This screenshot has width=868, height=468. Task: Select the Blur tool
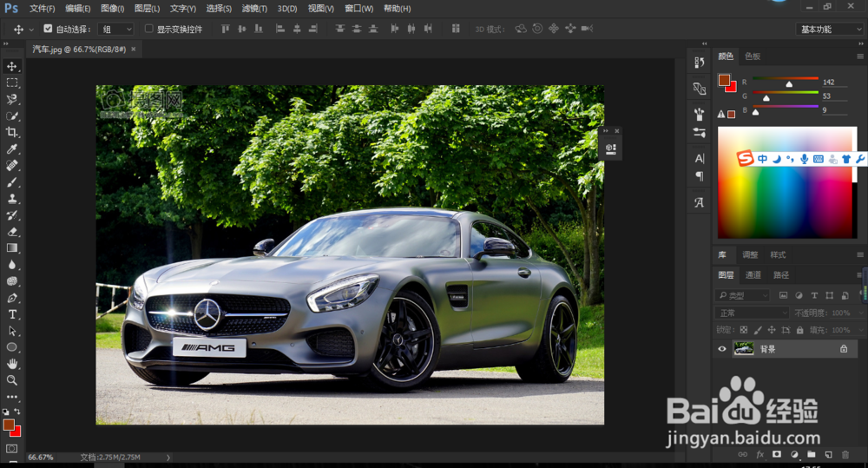(x=11, y=265)
